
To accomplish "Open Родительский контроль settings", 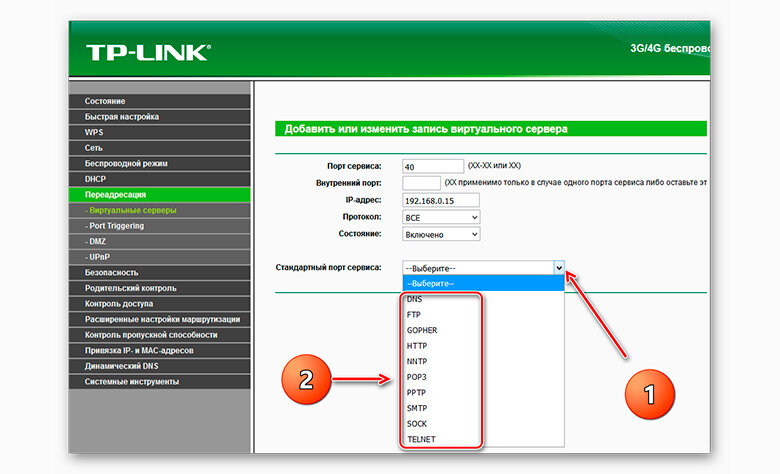I will coord(159,288).
